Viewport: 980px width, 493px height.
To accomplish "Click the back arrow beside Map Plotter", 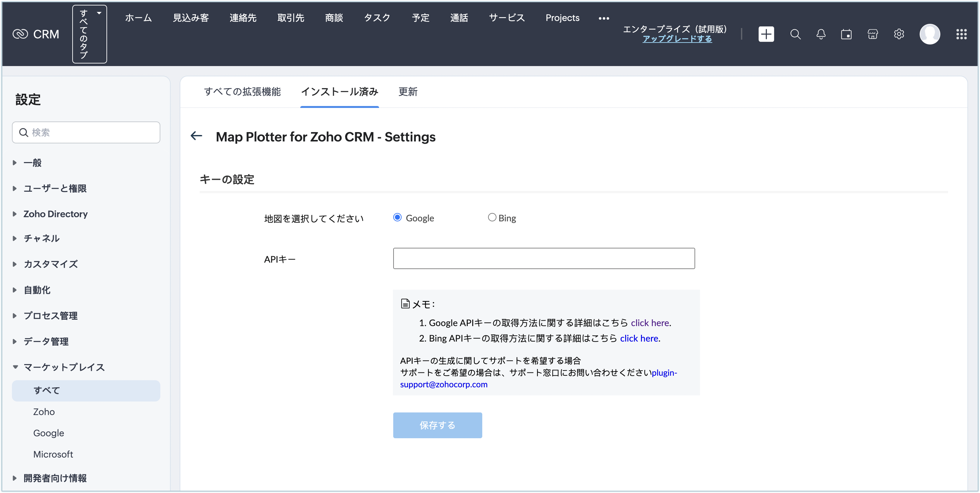I will (x=196, y=136).
